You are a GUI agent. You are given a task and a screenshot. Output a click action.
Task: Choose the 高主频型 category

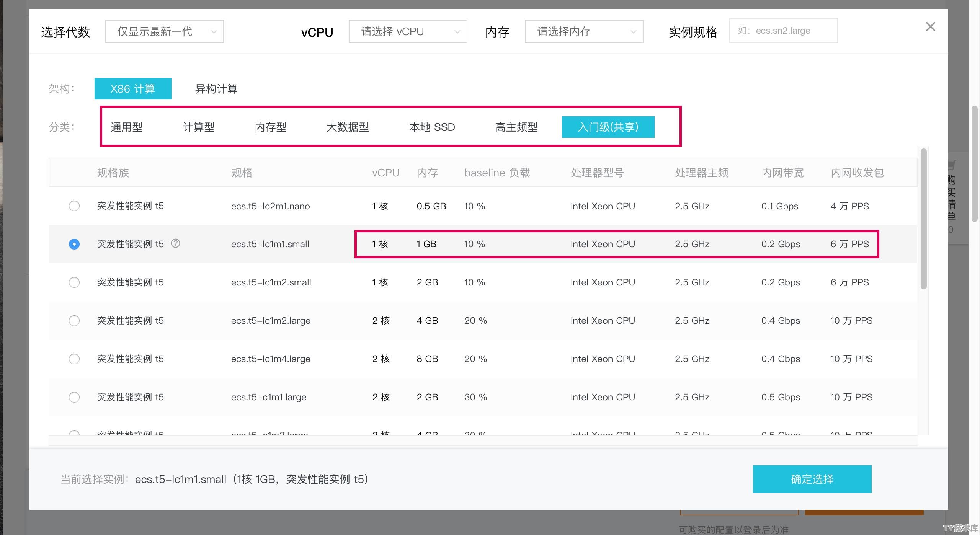coord(516,127)
